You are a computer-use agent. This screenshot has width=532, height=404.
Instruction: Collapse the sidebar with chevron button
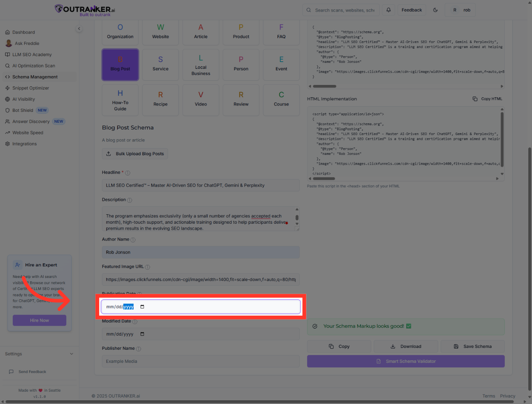[x=79, y=28]
